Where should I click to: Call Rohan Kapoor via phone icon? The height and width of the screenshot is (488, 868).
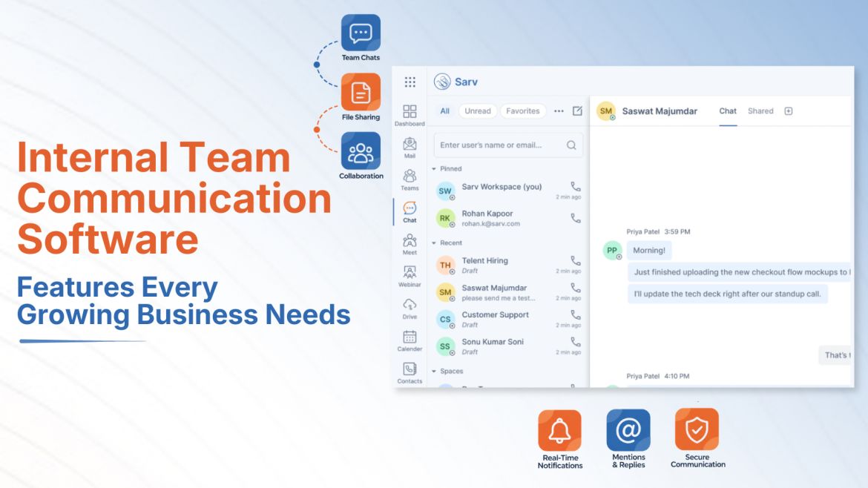pos(576,218)
